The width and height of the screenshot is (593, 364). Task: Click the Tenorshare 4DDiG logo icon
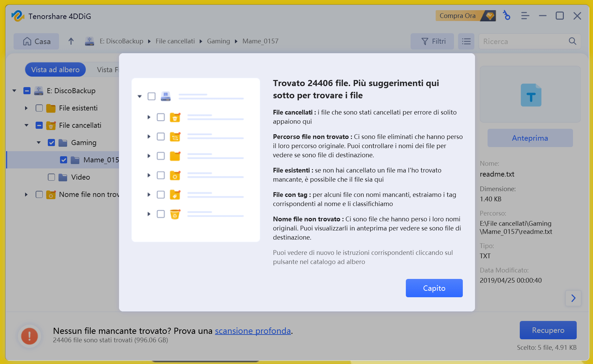pos(18,16)
